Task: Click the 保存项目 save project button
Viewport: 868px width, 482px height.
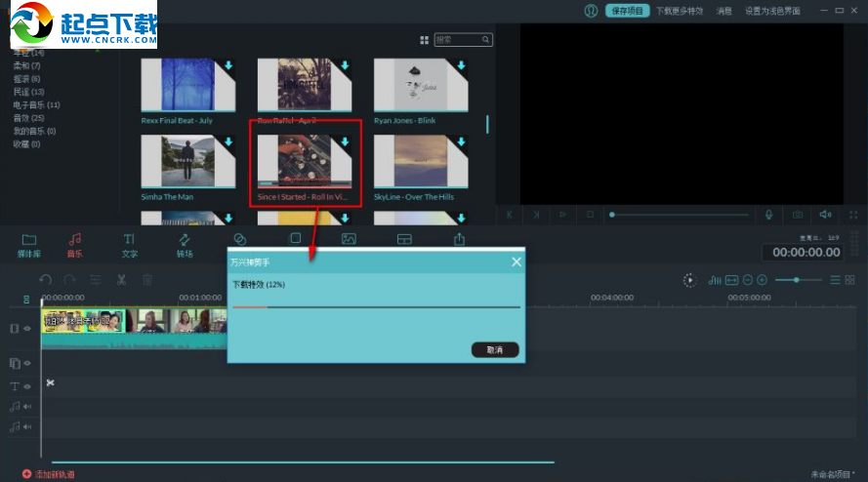Action: tap(626, 11)
